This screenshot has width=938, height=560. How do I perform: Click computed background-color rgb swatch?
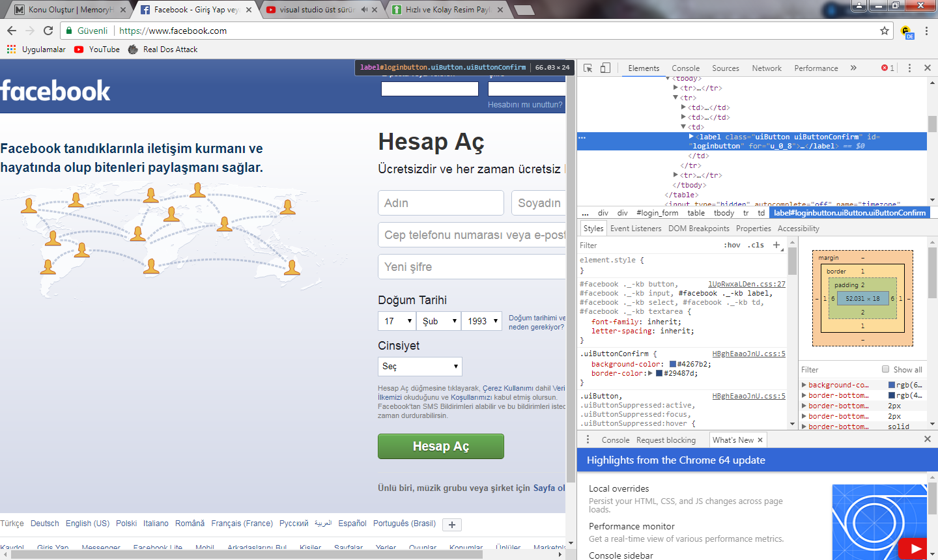892,385
